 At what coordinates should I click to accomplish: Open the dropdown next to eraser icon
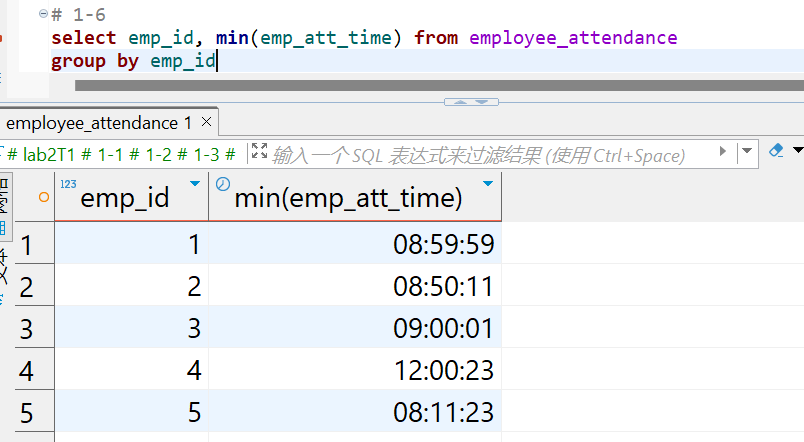(797, 152)
